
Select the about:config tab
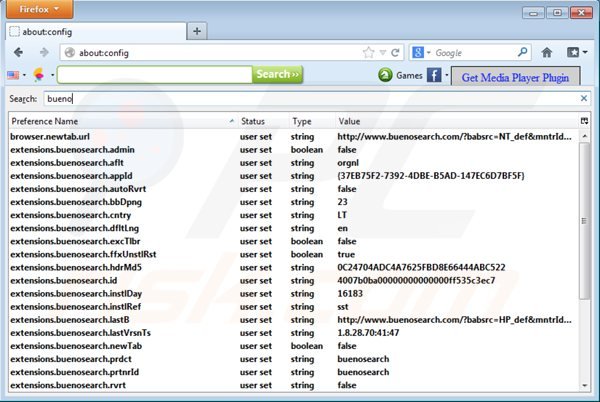(x=96, y=32)
